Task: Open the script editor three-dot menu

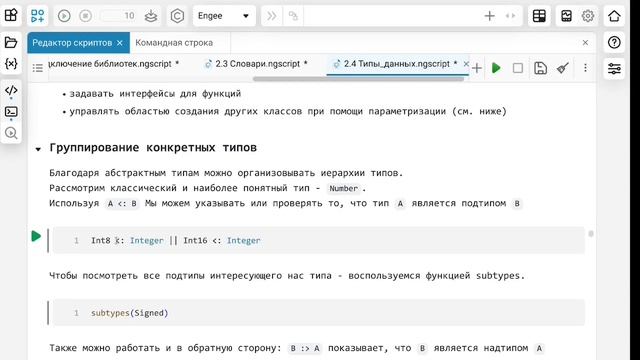Action: tap(585, 68)
